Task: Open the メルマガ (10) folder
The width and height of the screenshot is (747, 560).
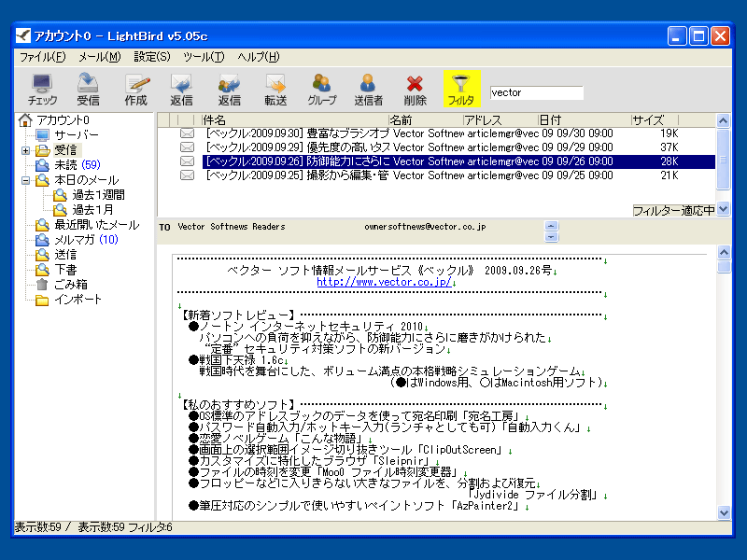Action: tap(86, 240)
